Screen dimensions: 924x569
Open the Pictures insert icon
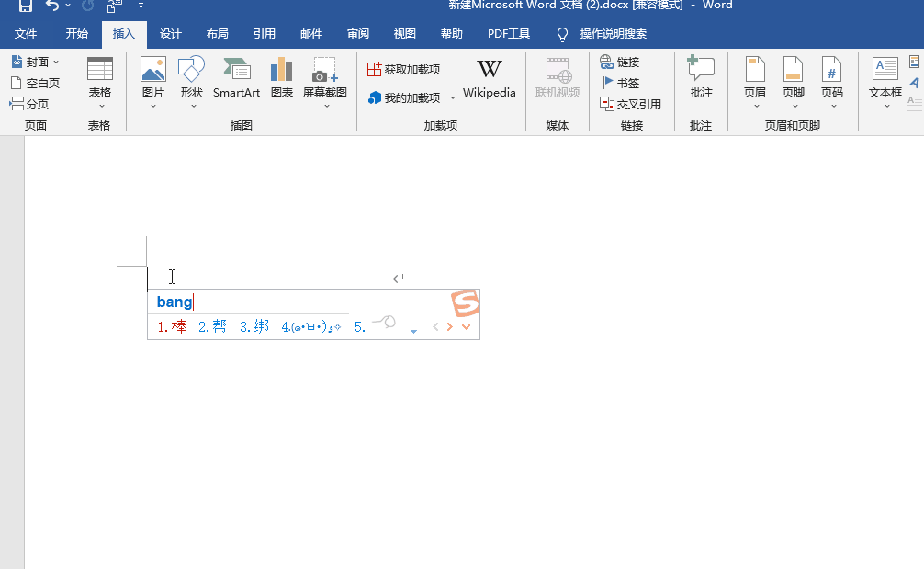(x=152, y=78)
